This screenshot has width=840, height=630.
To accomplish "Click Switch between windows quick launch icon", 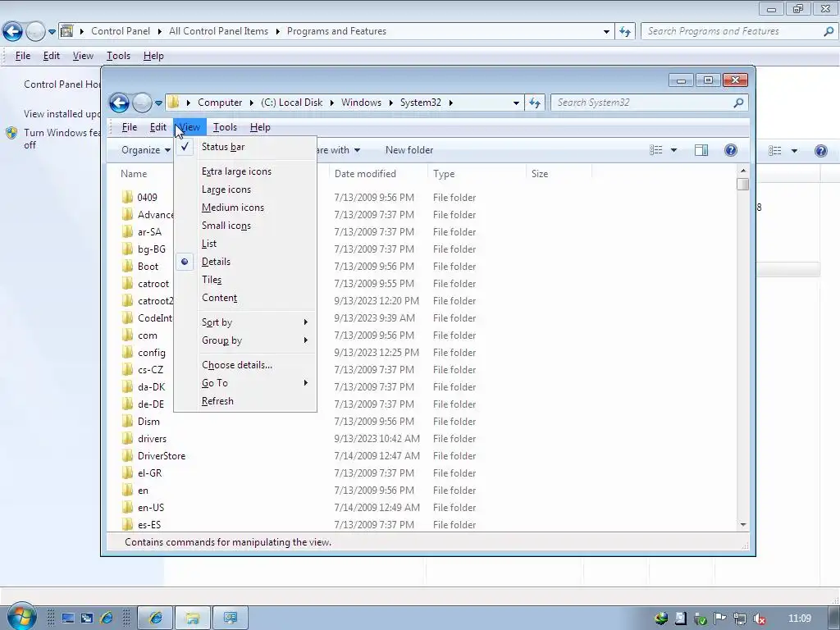I will pyautogui.click(x=87, y=619).
